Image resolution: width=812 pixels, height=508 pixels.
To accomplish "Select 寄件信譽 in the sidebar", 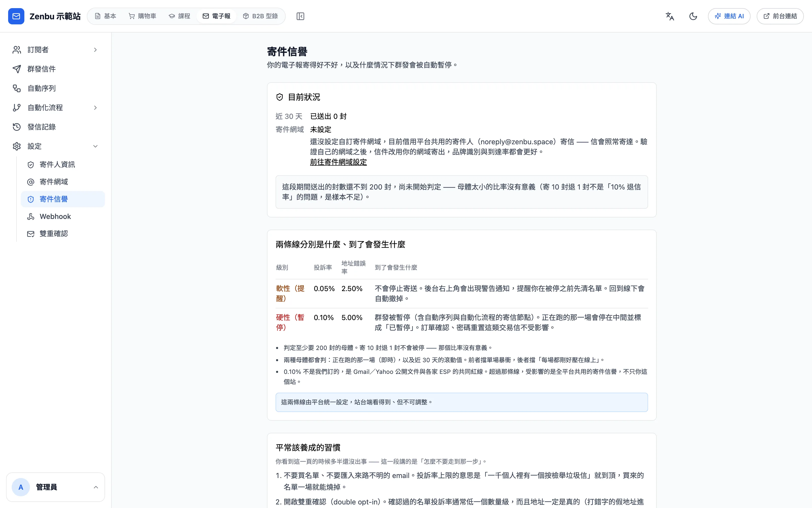I will [63, 199].
